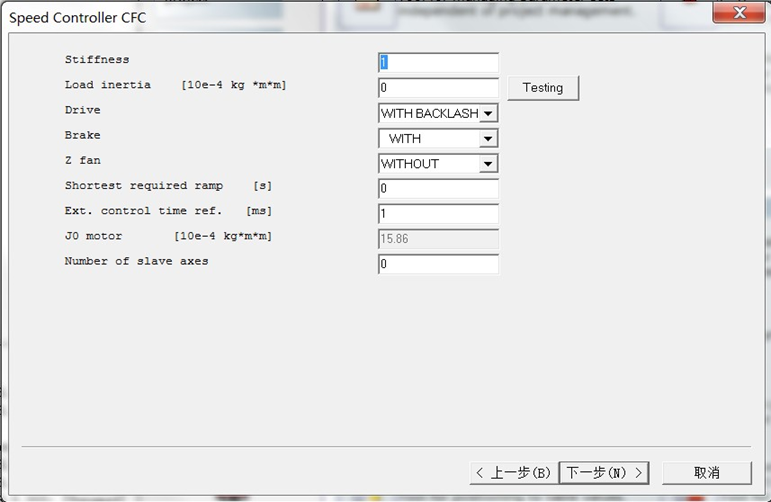Click the Speed Controller CFC title bar

pos(300,17)
